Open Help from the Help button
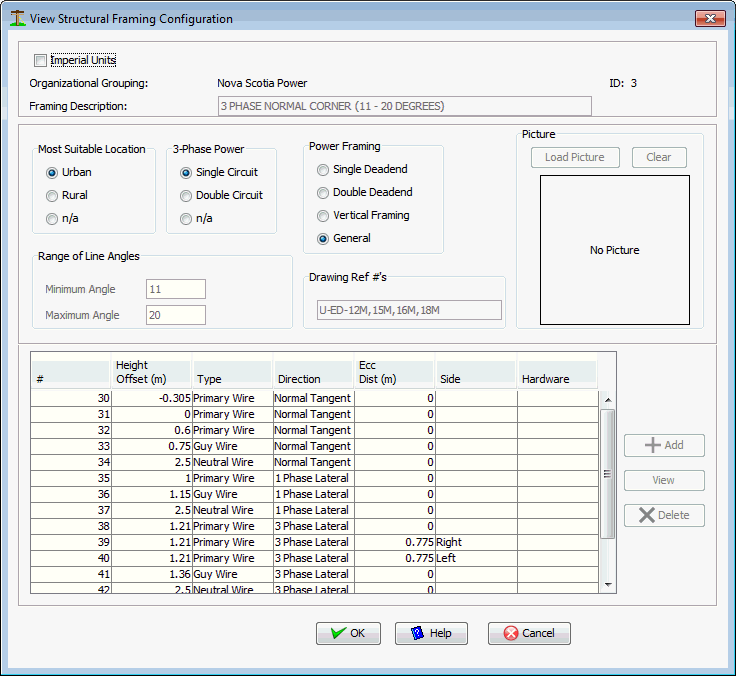Viewport: 736px width, 676px height. [431, 633]
